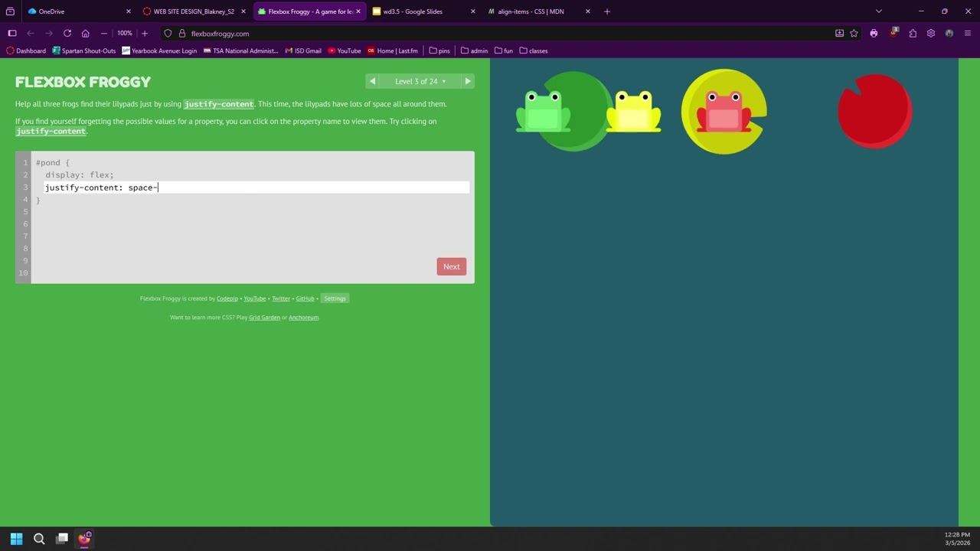980x551 pixels.
Task: Click the green frog in the pond
Action: [x=543, y=111]
